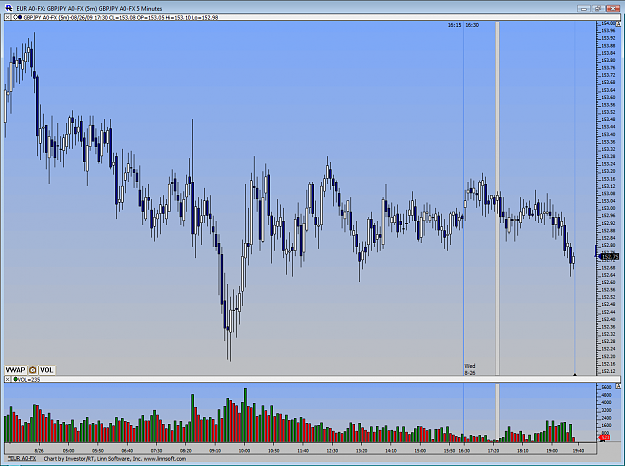This screenshot has height=466, width=625.
Task: Click the current price 152.75 label on axis
Action: [x=609, y=257]
